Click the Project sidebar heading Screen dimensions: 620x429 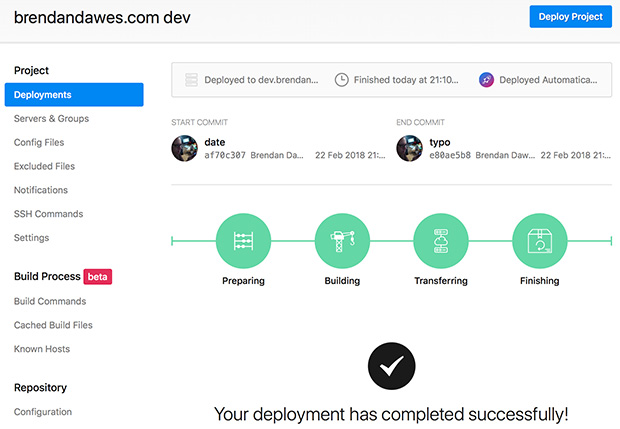click(x=31, y=70)
